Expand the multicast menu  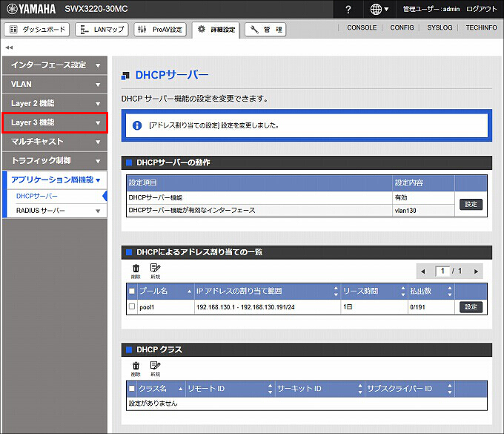pos(55,142)
